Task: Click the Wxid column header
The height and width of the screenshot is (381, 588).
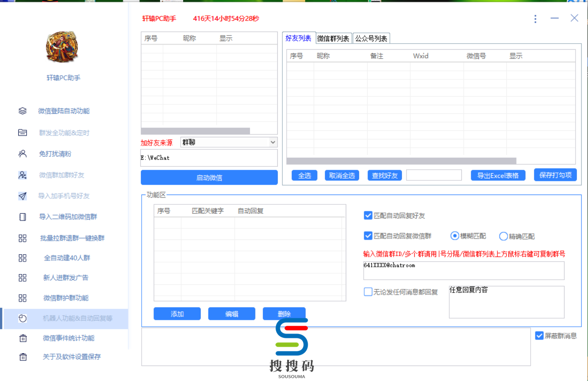Action: 421,56
